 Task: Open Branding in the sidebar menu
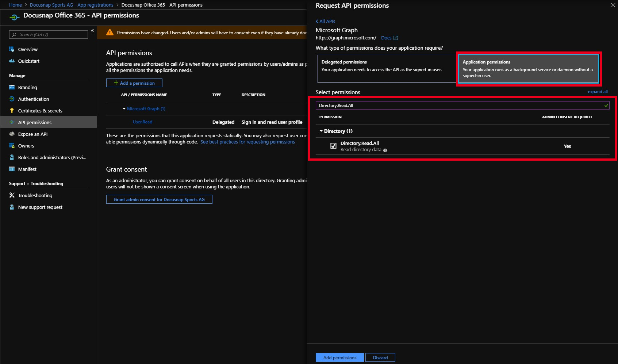27,87
